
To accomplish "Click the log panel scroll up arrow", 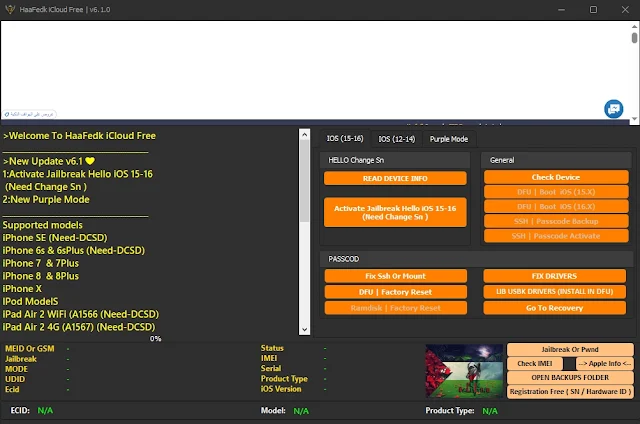I will click(304, 134).
